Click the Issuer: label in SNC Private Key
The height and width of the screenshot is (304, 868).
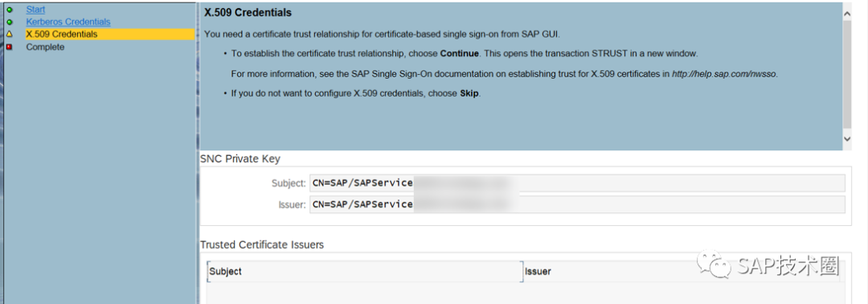(292, 204)
